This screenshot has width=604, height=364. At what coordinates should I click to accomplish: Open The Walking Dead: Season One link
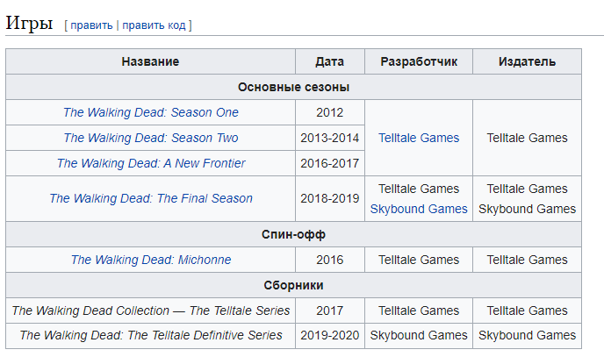tap(151, 112)
